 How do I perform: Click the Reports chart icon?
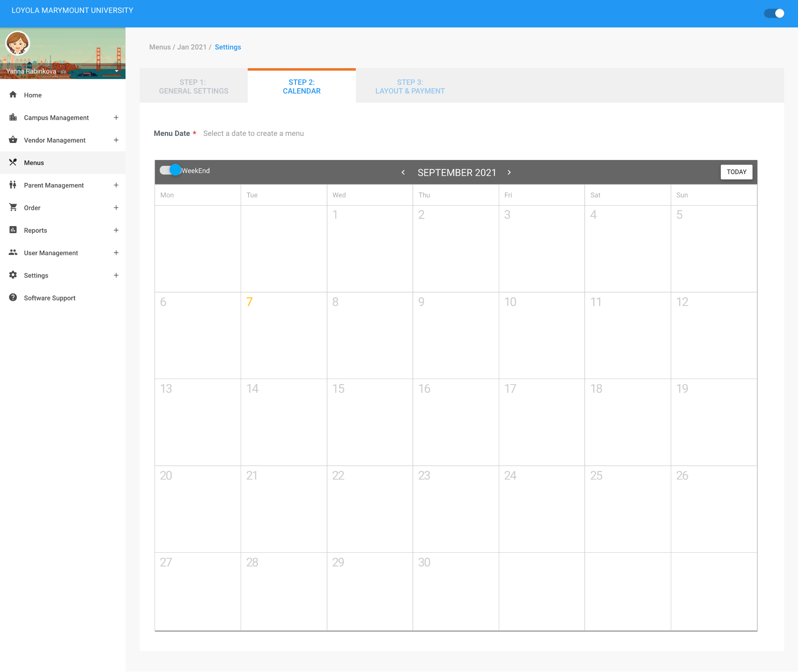tap(13, 230)
